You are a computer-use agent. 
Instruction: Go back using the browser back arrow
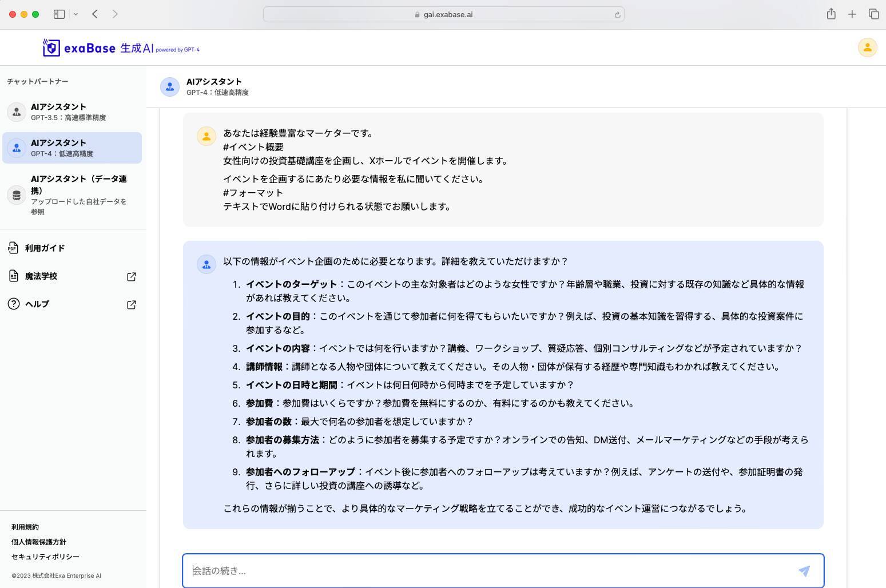[95, 14]
